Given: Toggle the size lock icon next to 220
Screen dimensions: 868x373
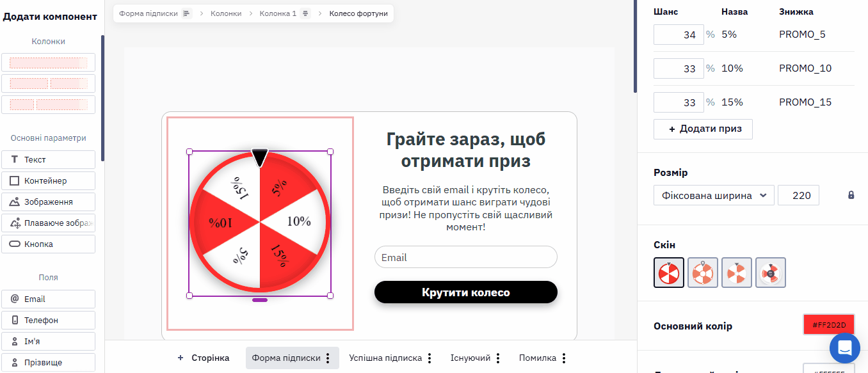Looking at the screenshot, I should tap(851, 195).
